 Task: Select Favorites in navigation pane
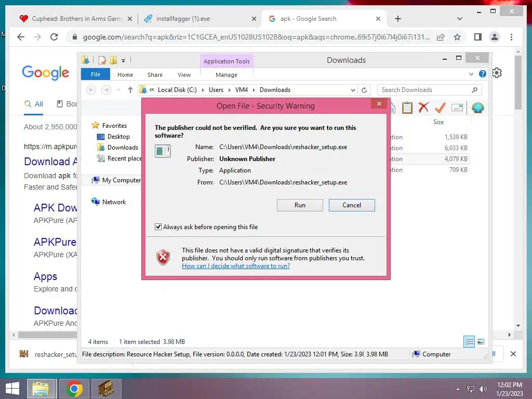coord(114,126)
